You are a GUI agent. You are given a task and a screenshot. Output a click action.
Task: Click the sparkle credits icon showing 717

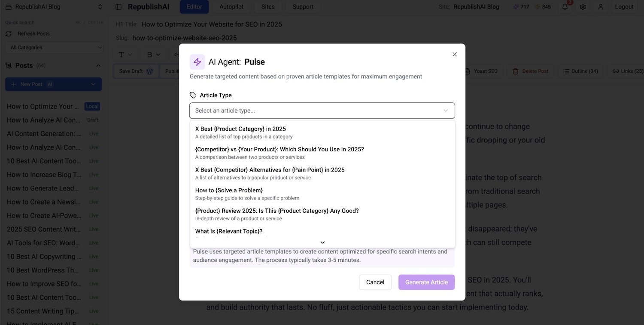516,7
